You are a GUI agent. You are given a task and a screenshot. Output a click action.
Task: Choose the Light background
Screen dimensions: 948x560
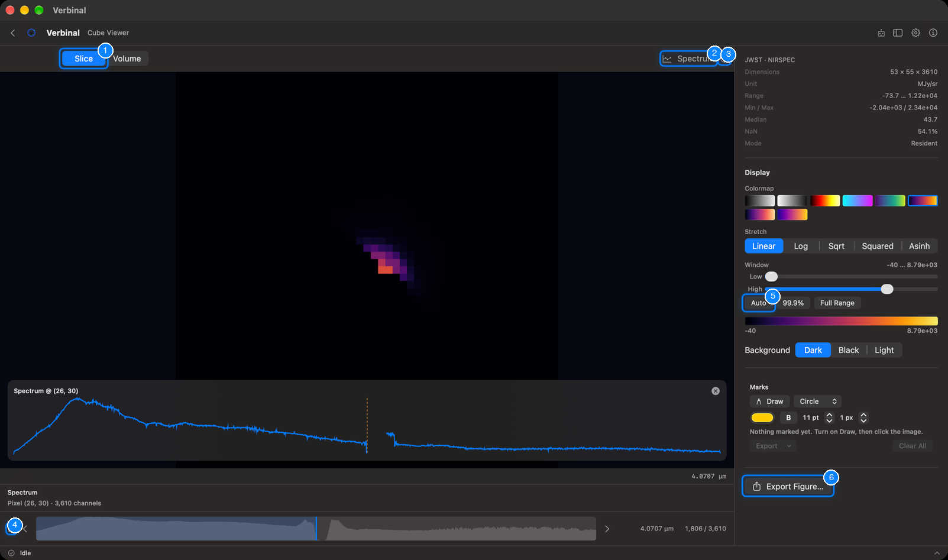coord(884,350)
